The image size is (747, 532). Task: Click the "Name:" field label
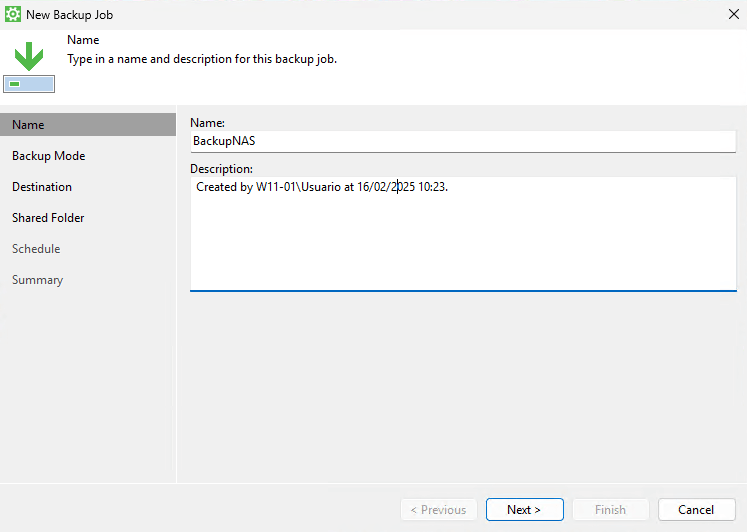208,122
